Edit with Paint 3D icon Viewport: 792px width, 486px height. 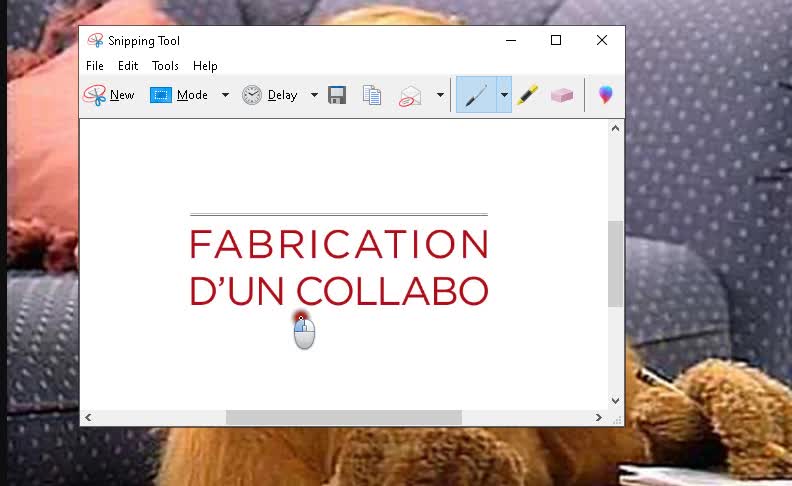606,95
